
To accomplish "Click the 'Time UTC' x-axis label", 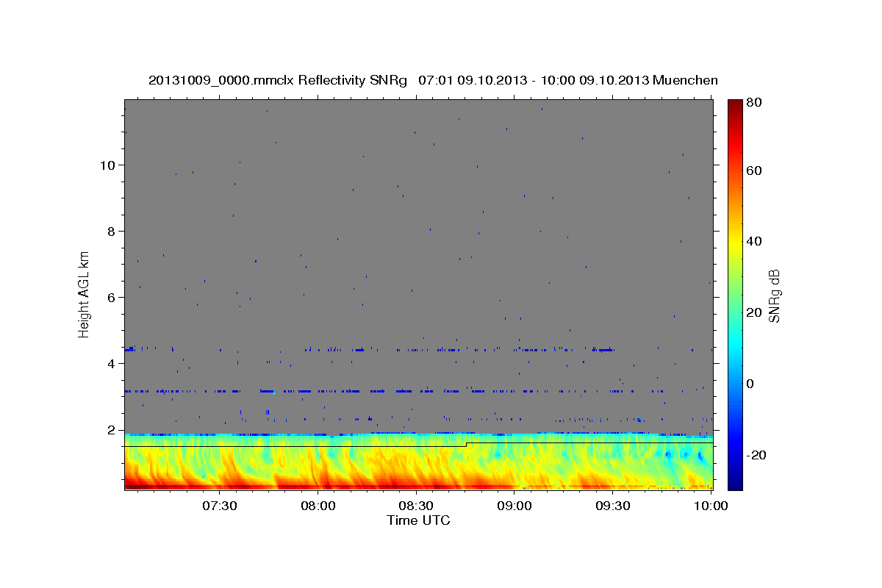I will pyautogui.click(x=418, y=520).
